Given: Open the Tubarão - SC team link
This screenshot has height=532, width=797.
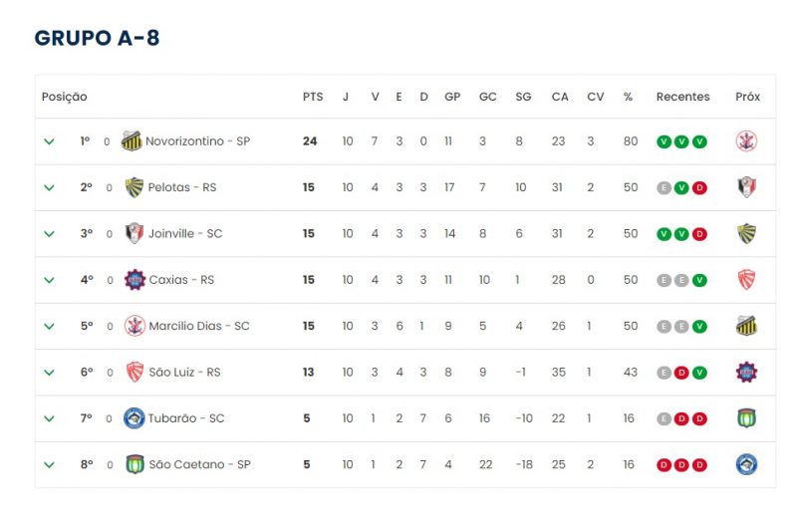Looking at the screenshot, I should point(186,418).
